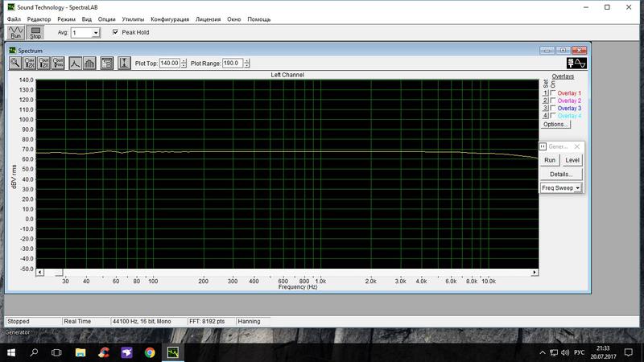Increase Plot Top with up spinner
Image resolution: width=644 pixels, height=362 pixels.
184,61
